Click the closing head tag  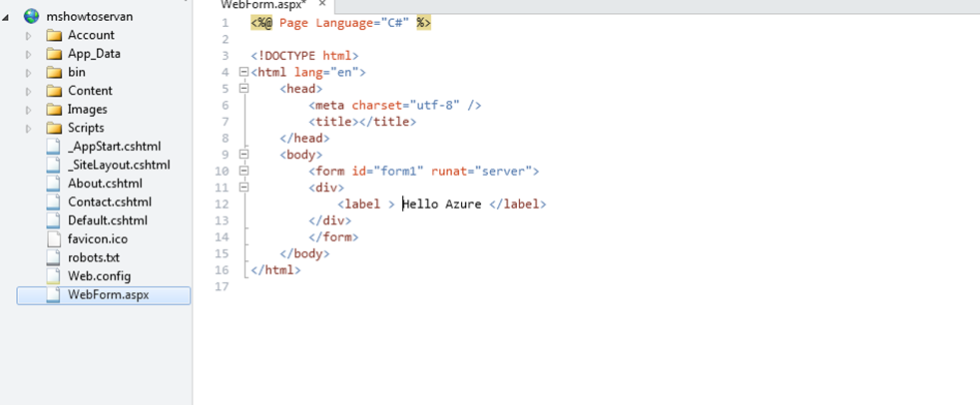(304, 138)
